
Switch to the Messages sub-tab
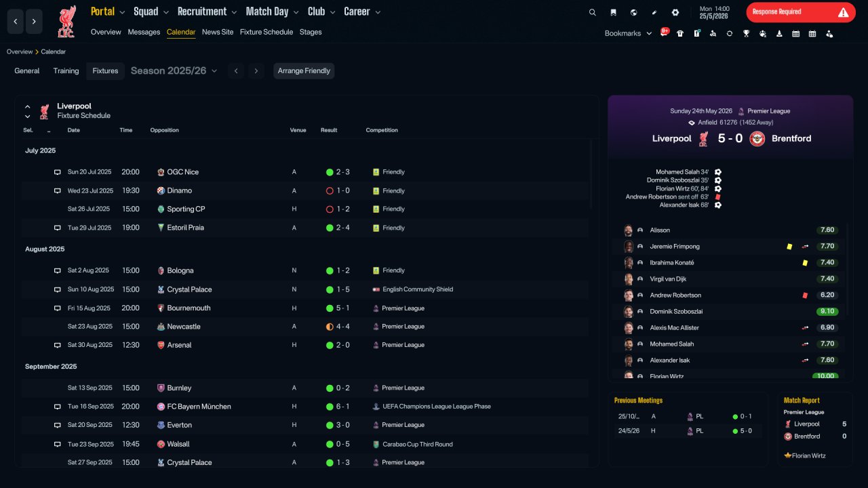coord(144,32)
